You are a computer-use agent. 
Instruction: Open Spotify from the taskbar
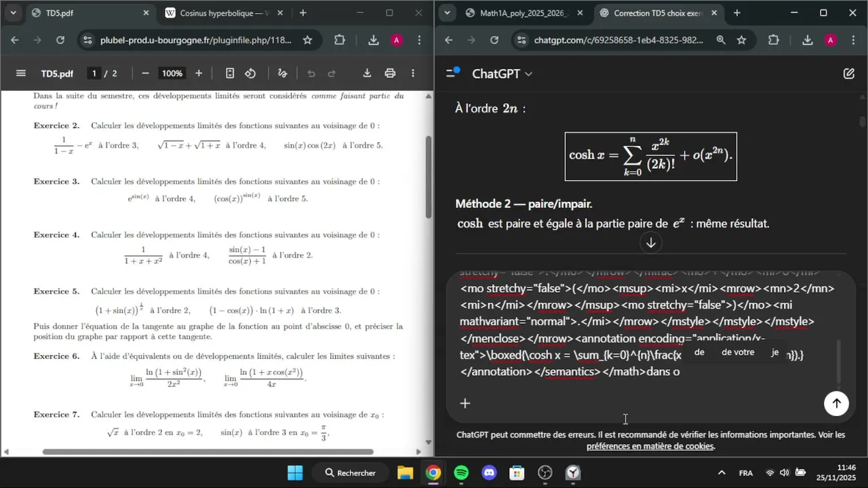click(461, 472)
